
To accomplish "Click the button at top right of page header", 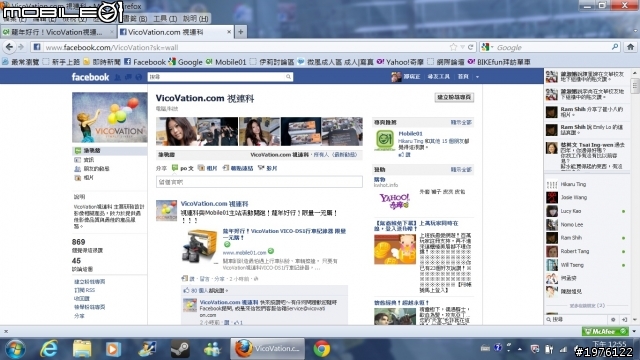I will point(454,97).
